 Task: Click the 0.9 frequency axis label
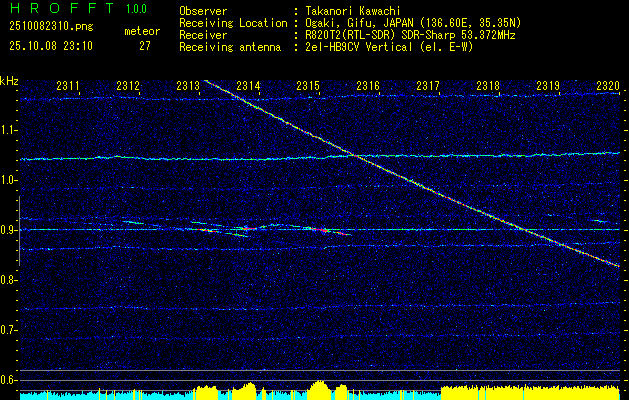point(9,230)
